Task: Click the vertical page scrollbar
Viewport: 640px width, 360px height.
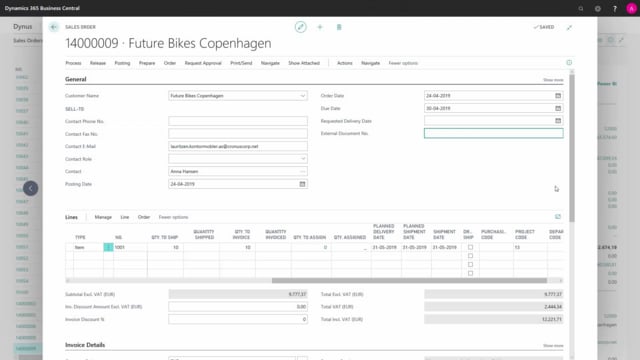Action: [572, 148]
